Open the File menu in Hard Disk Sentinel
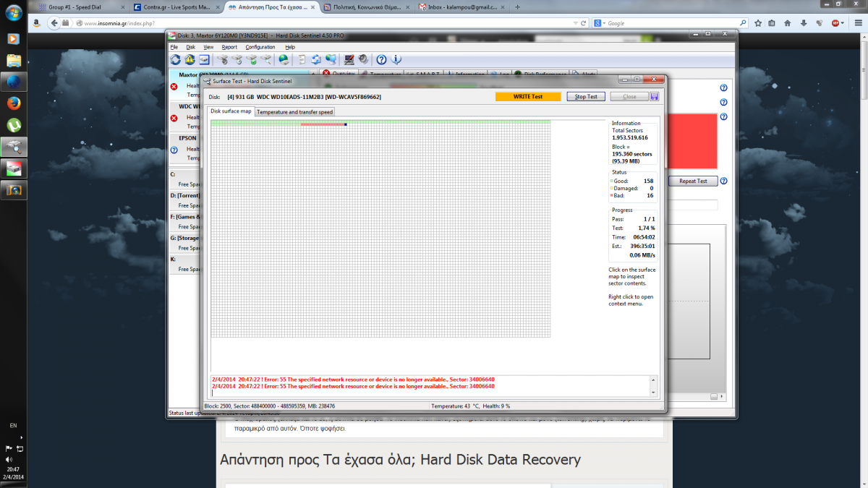This screenshot has width=868, height=488. (x=174, y=47)
